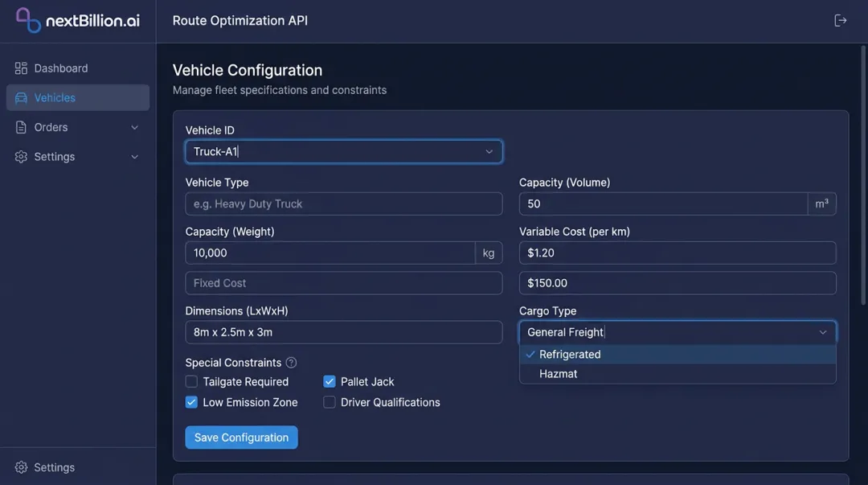Expand the Orders chevron in sidebar
Screen dimensions: 868x485
tap(134, 128)
